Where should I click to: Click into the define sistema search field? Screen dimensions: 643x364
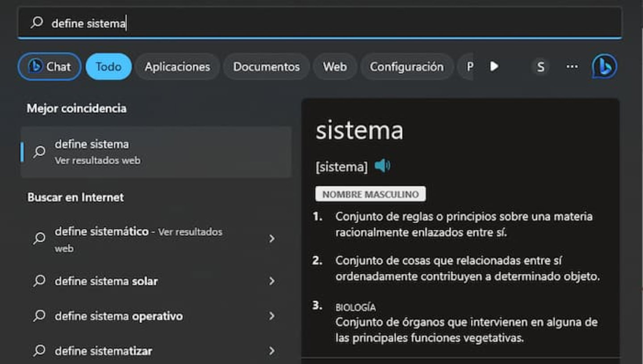pyautogui.click(x=320, y=23)
